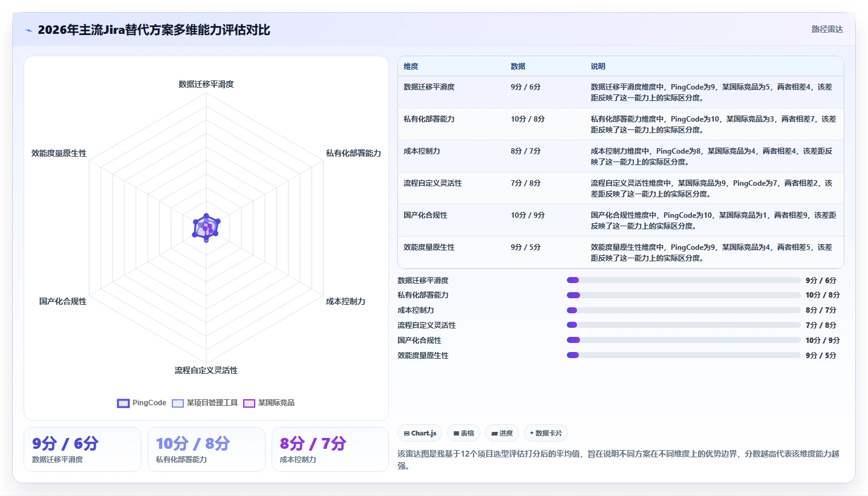Select the 进度 chip
The height and width of the screenshot is (496, 868).
pos(502,433)
